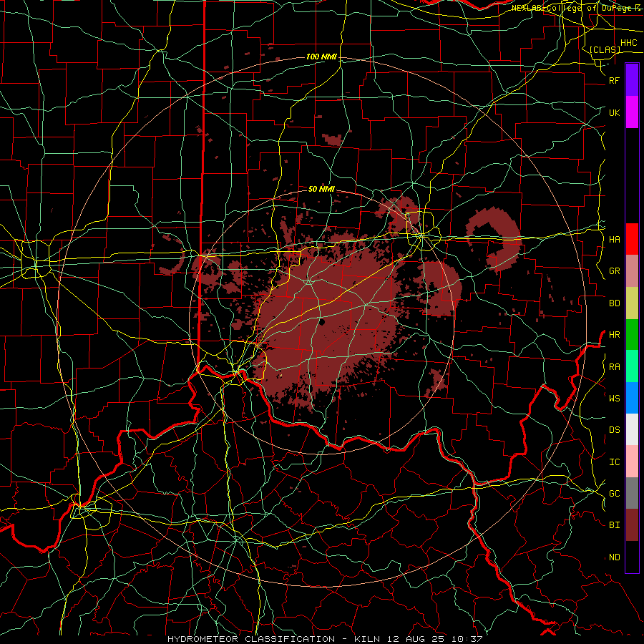Click the DS white legend swatch
This screenshot has width=644, height=644.
coord(632,429)
